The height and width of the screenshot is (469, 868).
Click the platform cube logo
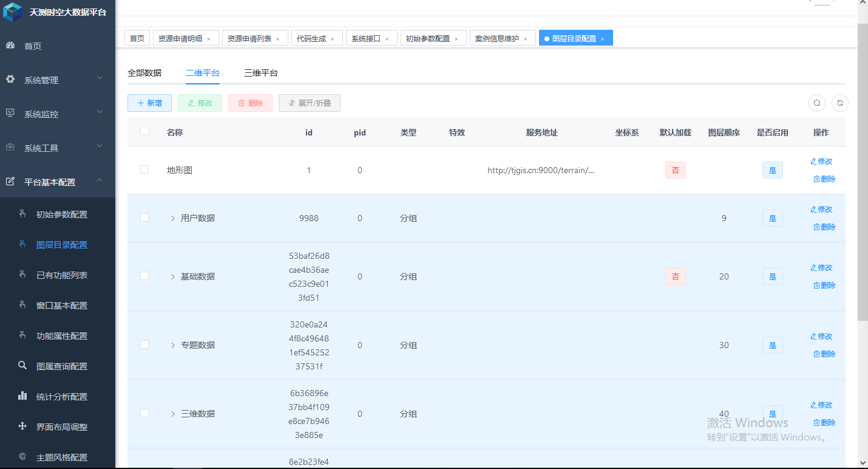pos(13,12)
